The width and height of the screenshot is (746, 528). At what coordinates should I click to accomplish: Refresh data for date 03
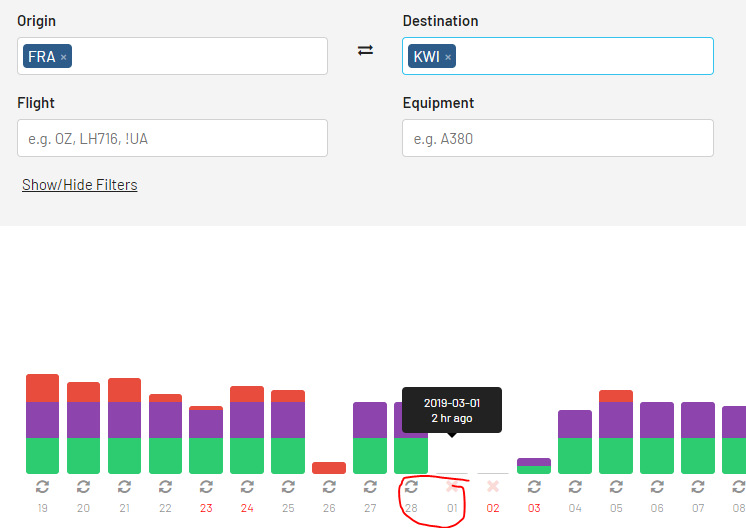(534, 486)
